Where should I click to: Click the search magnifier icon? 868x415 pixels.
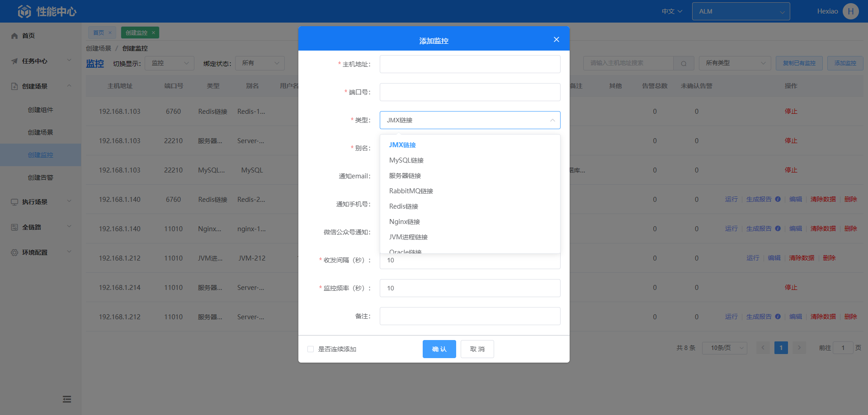click(x=684, y=64)
